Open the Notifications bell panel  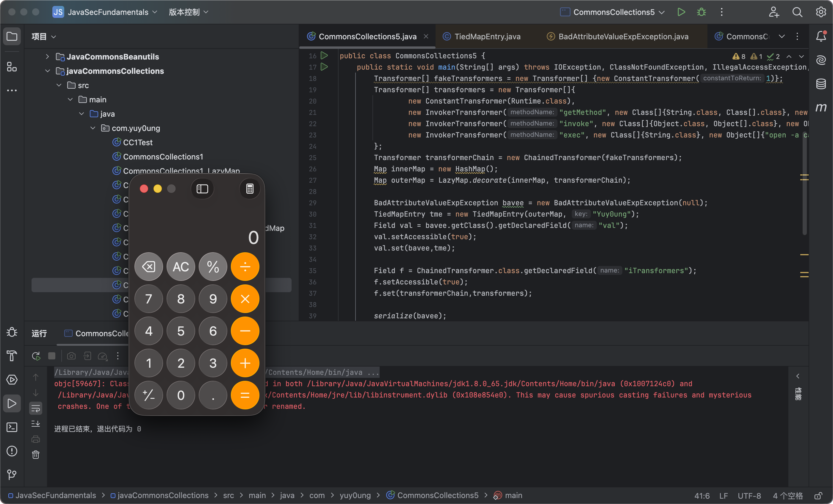click(x=821, y=36)
